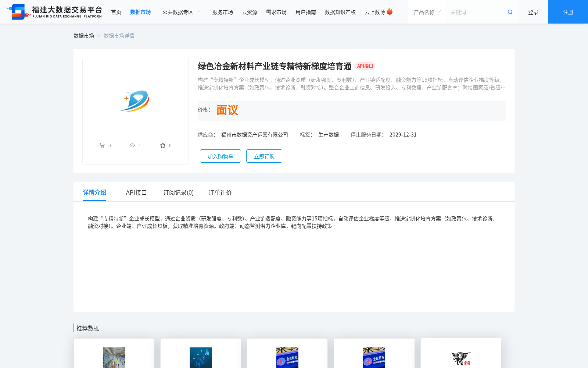Click 数据市场详情 breadcrumb text
The image size is (588, 368).
119,36
